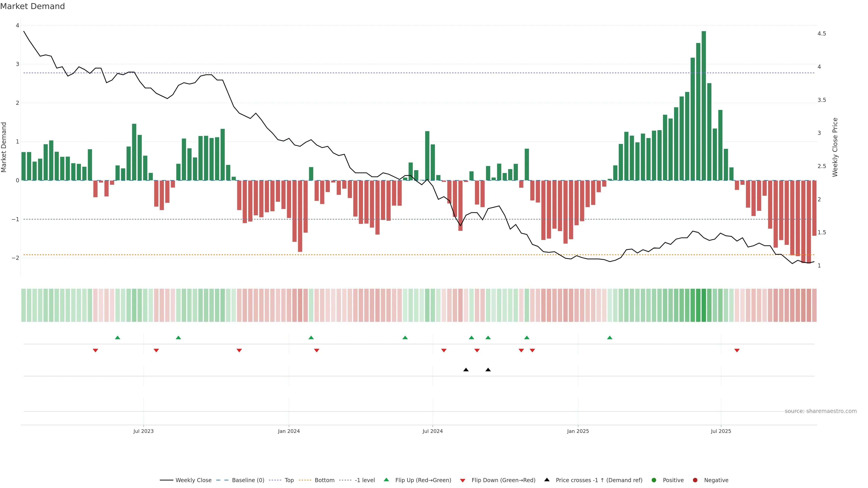Click the tallest green demand bar

click(704, 106)
